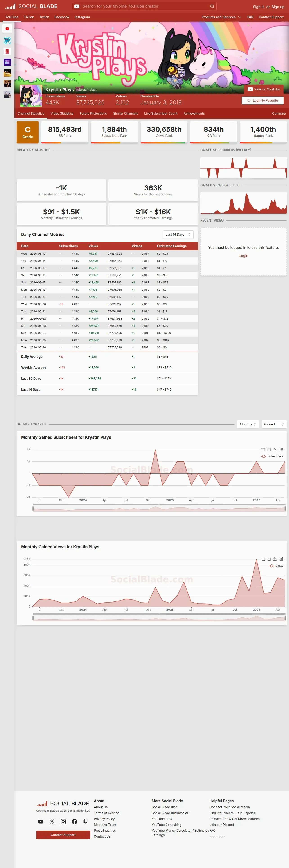The width and height of the screenshot is (289, 868).
Task: Open the FAQ link in the header
Action: [x=250, y=17]
